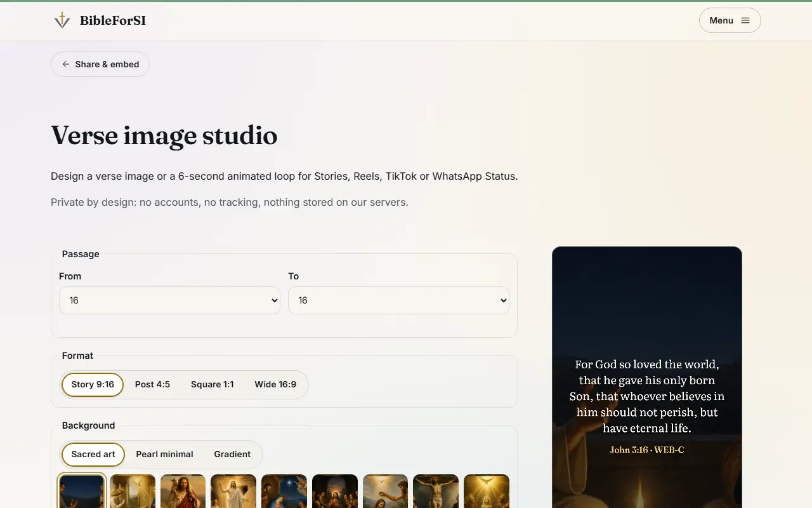The image size is (812, 508).
Task: Pick the crucifixion artwork thumbnail
Action: 436,491
